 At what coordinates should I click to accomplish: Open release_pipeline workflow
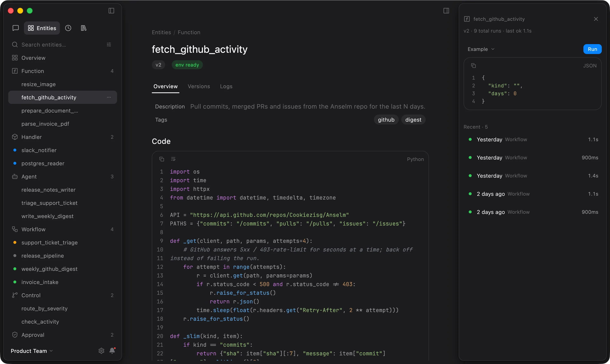[62, 256]
